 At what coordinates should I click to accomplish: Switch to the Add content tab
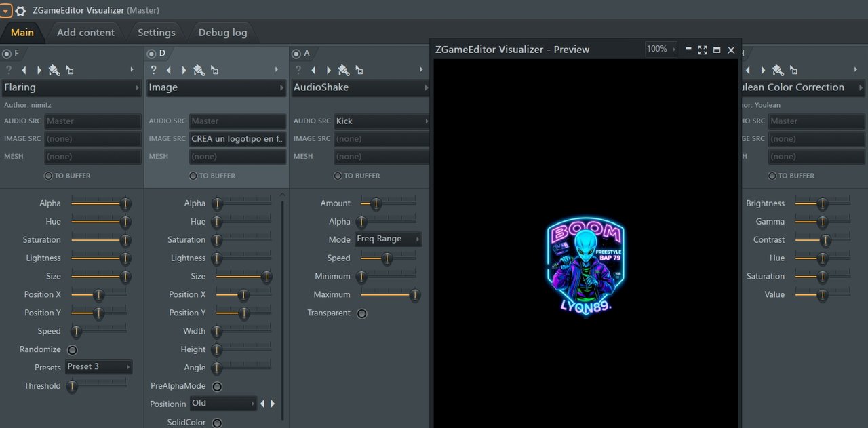click(x=85, y=33)
